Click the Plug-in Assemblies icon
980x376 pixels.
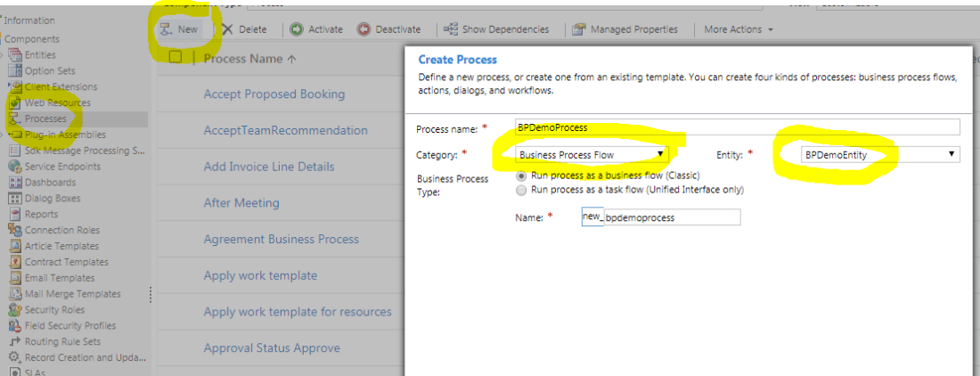[x=16, y=135]
